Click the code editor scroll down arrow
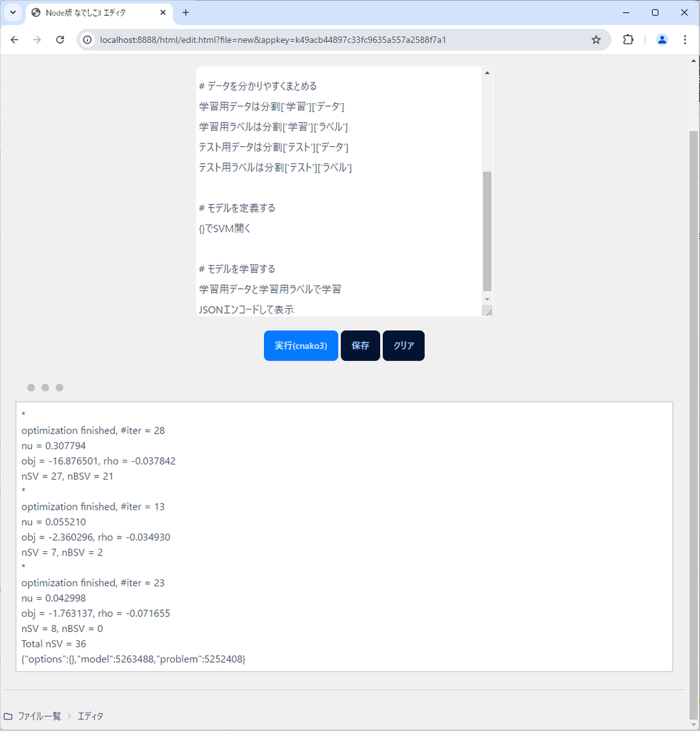The height and width of the screenshot is (731, 700). pos(487,299)
